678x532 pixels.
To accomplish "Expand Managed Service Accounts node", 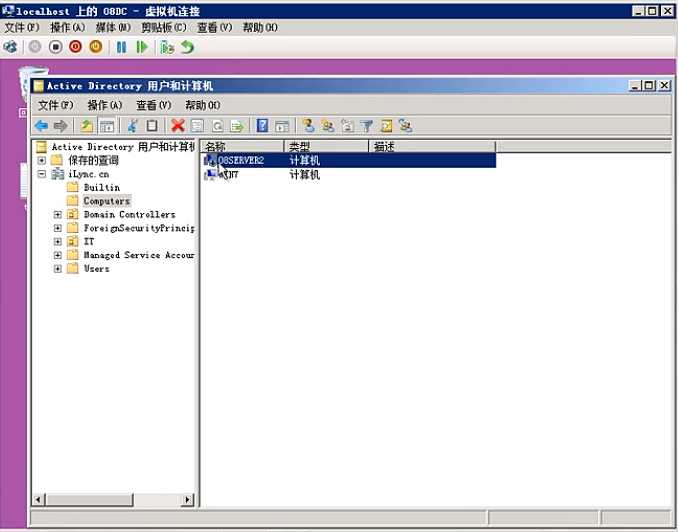I will pyautogui.click(x=58, y=255).
